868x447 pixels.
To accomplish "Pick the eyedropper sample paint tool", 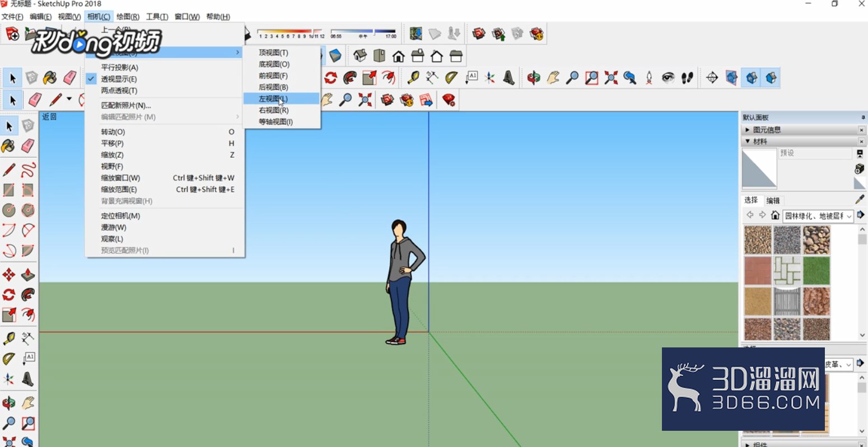I will (860, 200).
